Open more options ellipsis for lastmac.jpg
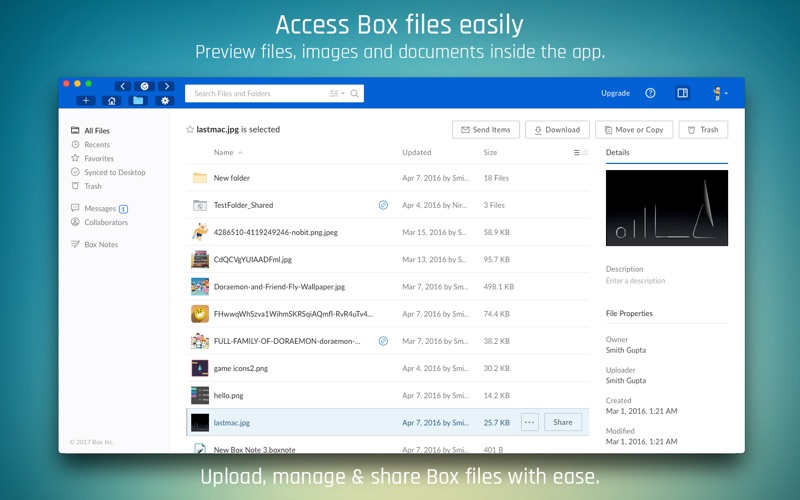This screenshot has height=500, width=800. pos(530,422)
